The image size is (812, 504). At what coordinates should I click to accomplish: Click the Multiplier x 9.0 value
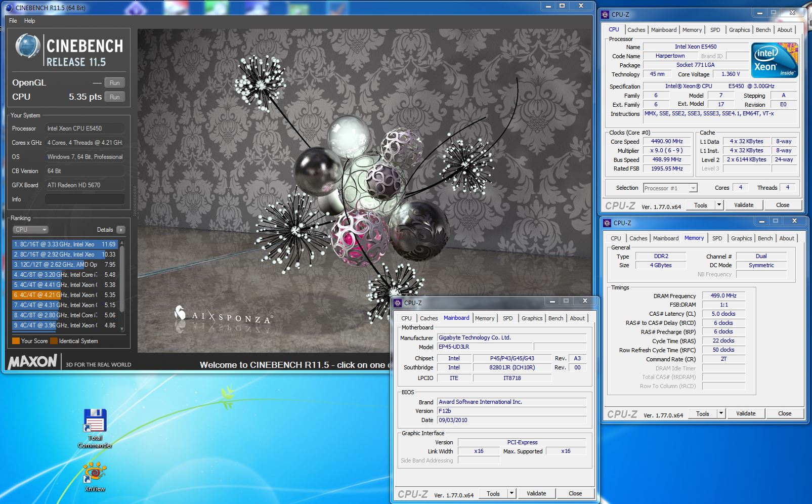(x=667, y=151)
